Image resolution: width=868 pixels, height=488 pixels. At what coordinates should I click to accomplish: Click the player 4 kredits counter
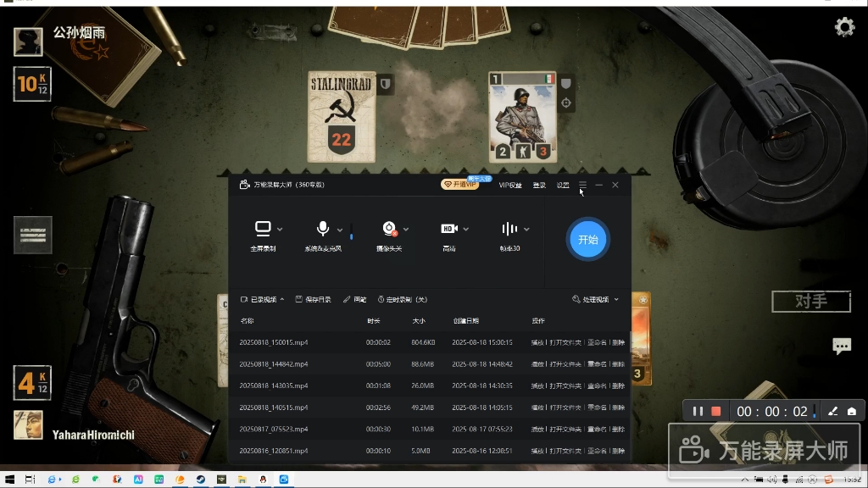(x=32, y=382)
